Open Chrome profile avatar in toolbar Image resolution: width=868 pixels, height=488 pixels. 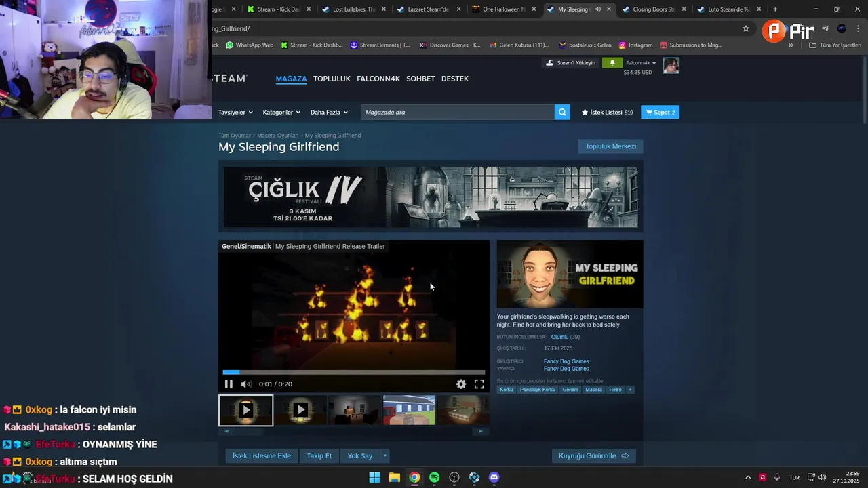(842, 28)
